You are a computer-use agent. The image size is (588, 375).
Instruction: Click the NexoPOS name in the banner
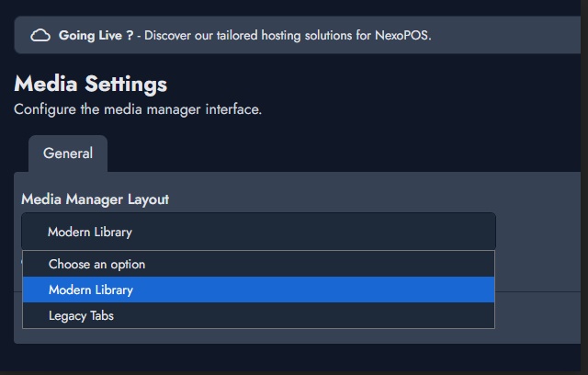(x=401, y=35)
